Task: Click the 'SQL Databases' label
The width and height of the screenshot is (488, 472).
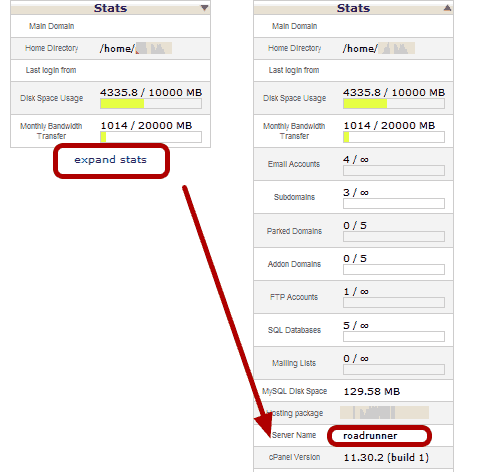Action: (x=294, y=330)
